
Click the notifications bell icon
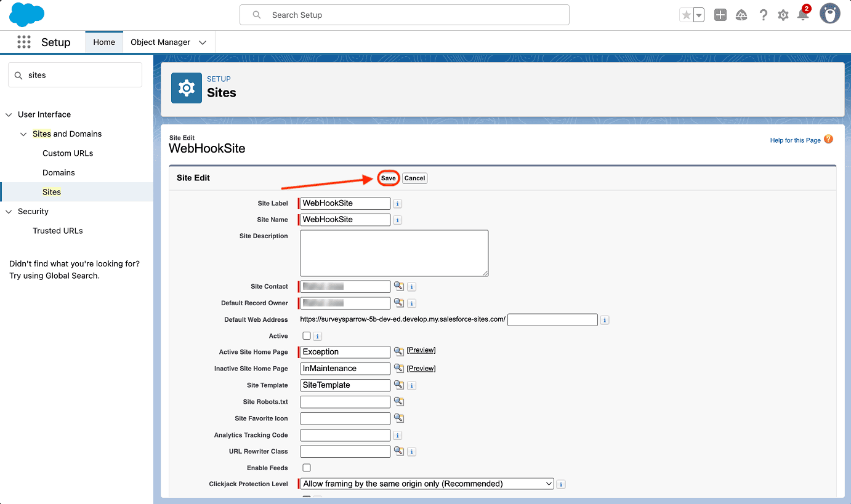pos(803,15)
